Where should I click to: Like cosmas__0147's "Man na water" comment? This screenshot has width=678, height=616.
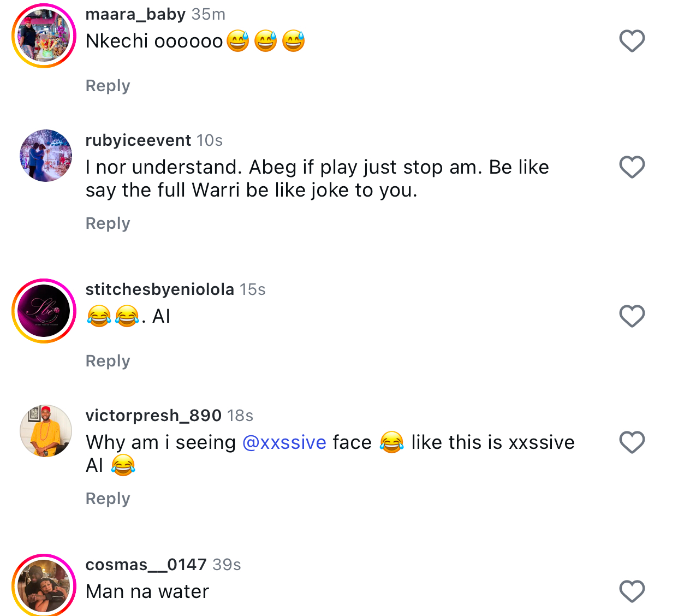point(632,591)
